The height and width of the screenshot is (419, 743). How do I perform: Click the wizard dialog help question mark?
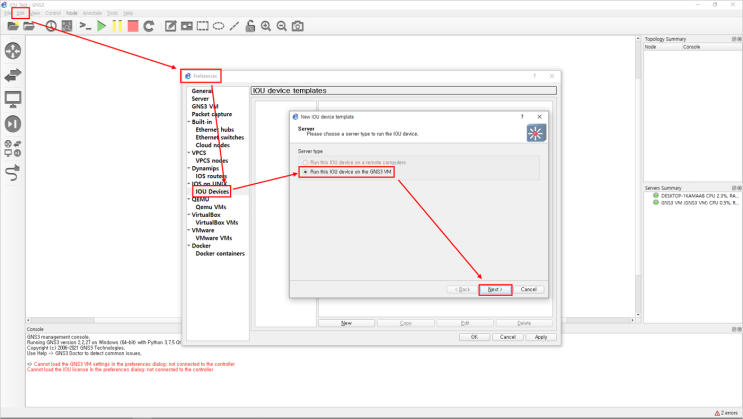click(x=522, y=117)
